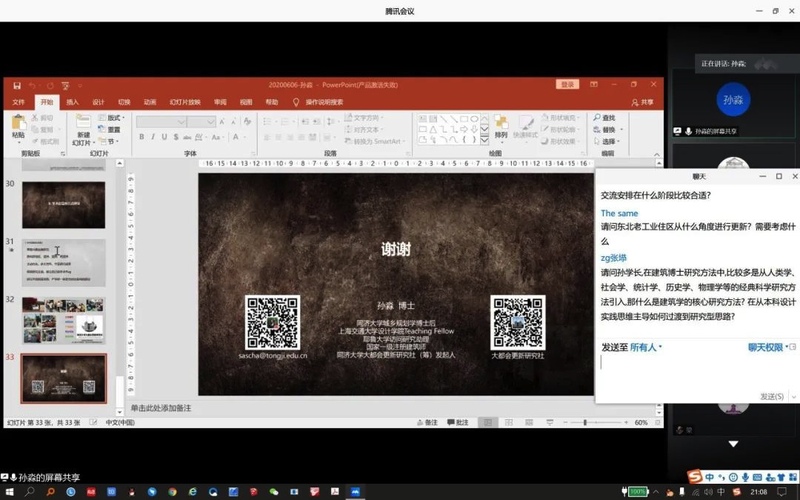The height and width of the screenshot is (500, 800).
Task: Click the Arrange (排列) icon
Action: coord(501,122)
